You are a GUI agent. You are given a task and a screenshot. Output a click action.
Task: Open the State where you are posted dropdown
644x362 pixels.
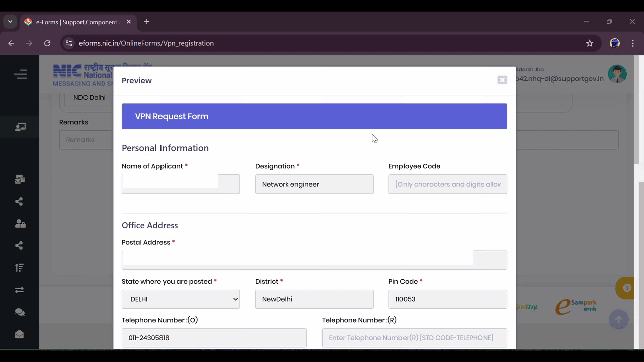[x=181, y=299]
